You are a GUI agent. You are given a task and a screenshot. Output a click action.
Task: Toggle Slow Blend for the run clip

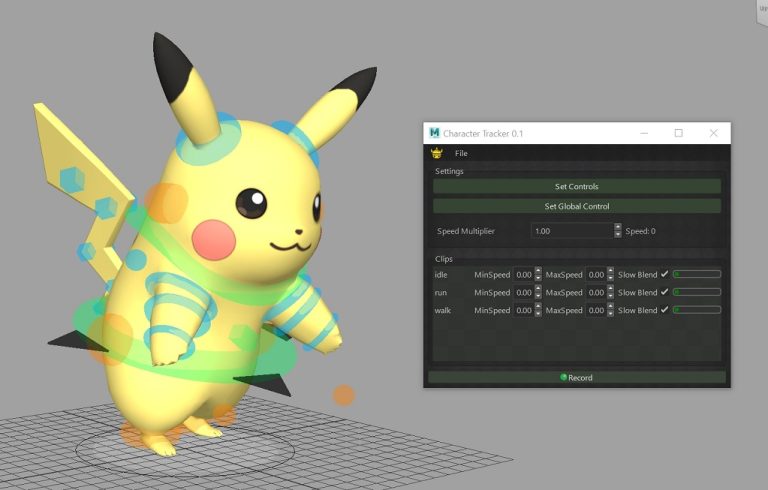664,292
